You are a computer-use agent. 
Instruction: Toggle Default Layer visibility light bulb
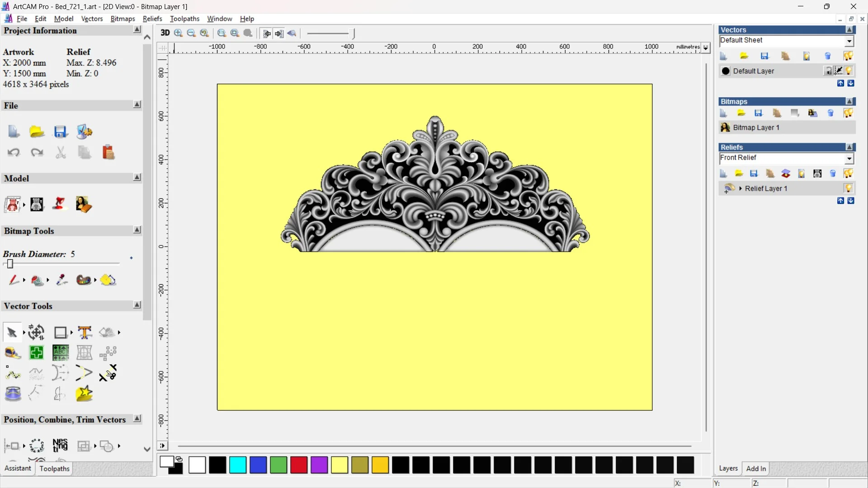(849, 71)
